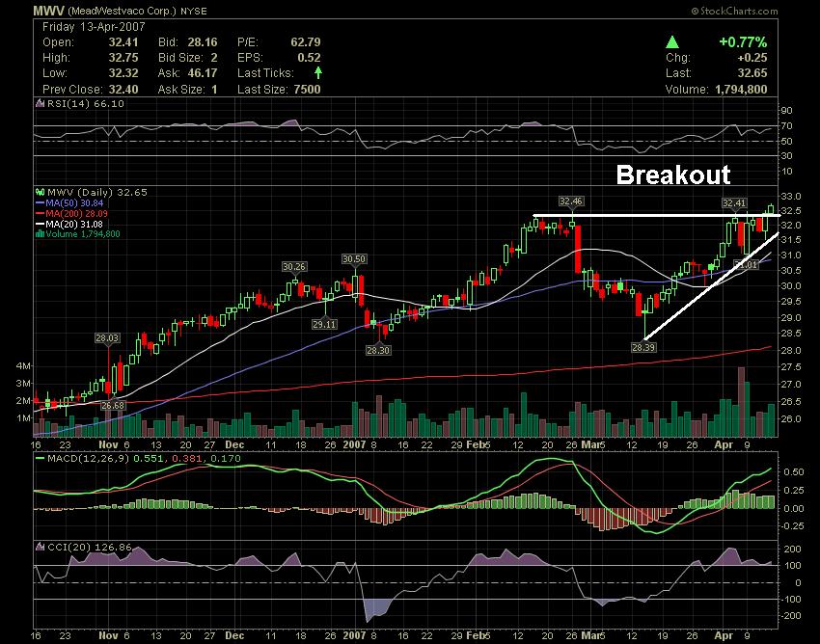The image size is (820, 644).
Task: Click the +0.77% percent change
Action: coord(743,42)
